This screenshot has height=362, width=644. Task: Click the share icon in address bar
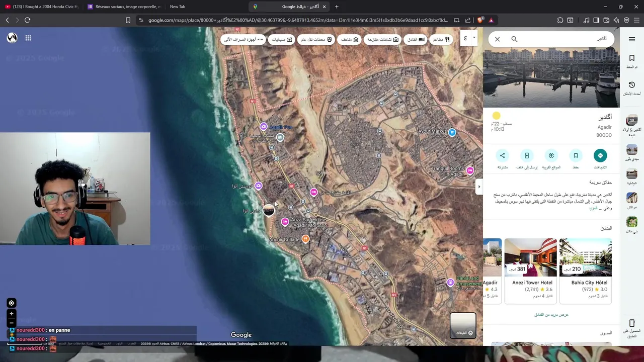tap(468, 20)
